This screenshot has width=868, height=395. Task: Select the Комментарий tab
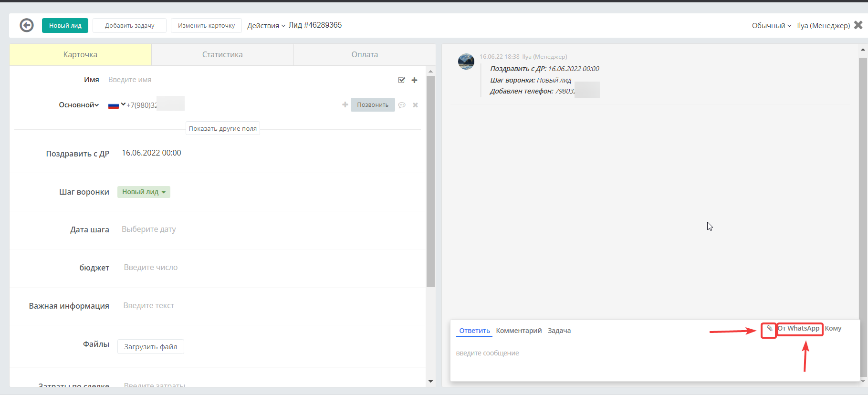(x=519, y=331)
